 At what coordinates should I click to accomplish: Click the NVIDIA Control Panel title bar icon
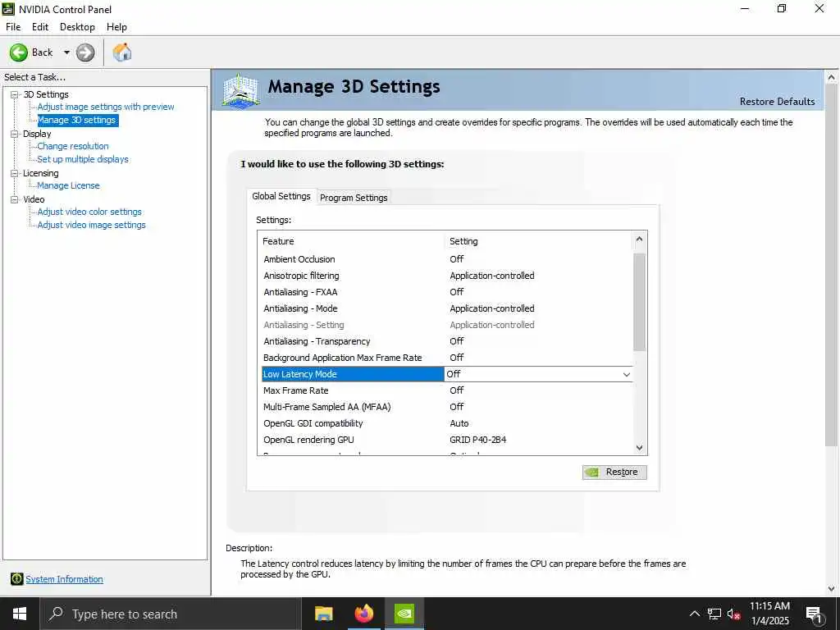coord(8,8)
